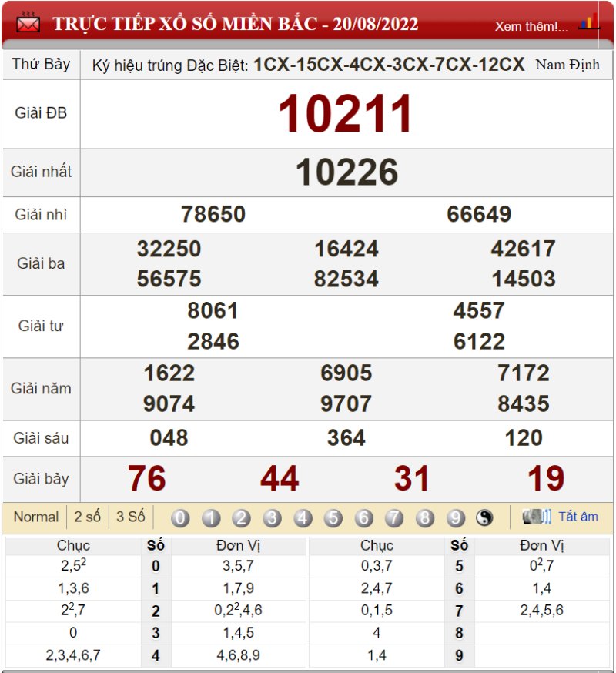Click the speaker sound icon
616x673 pixels.
[537, 517]
